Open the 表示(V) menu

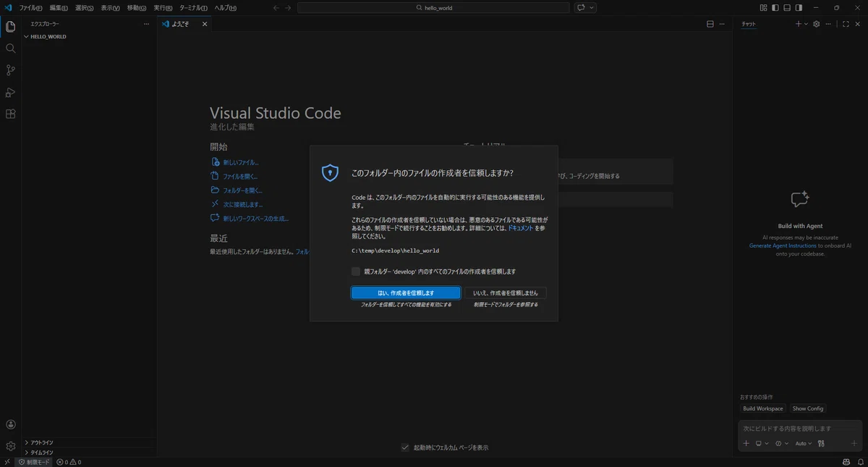coord(110,8)
